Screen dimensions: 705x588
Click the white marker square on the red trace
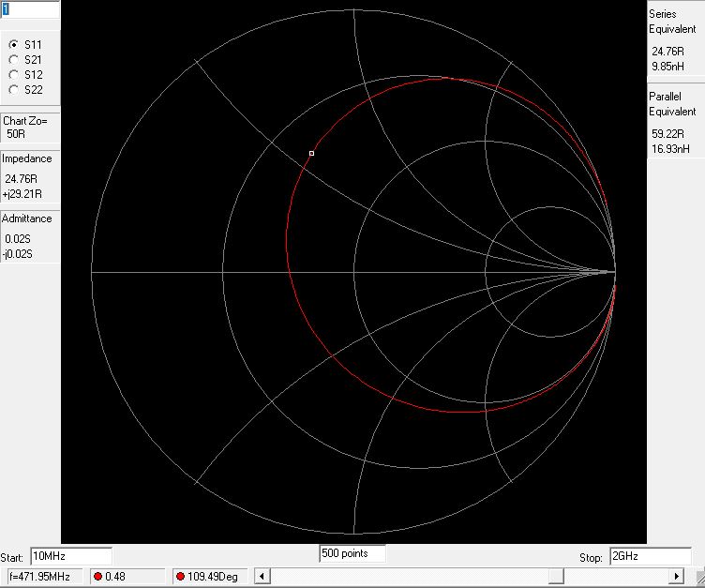tap(311, 154)
